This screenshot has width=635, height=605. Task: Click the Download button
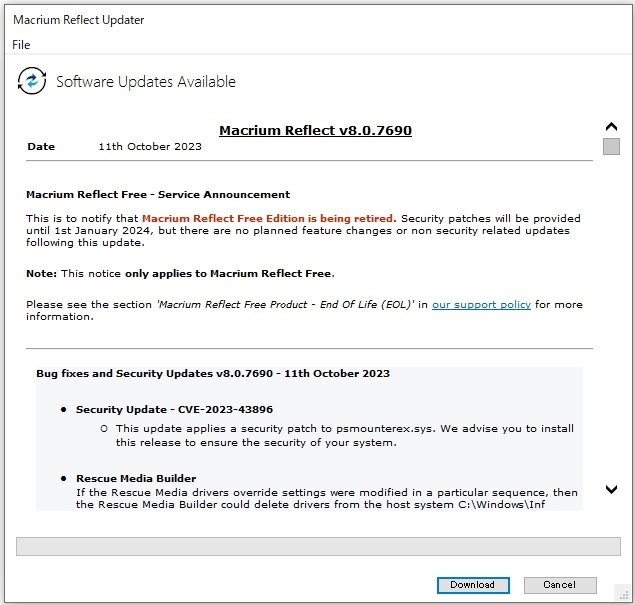pos(473,585)
